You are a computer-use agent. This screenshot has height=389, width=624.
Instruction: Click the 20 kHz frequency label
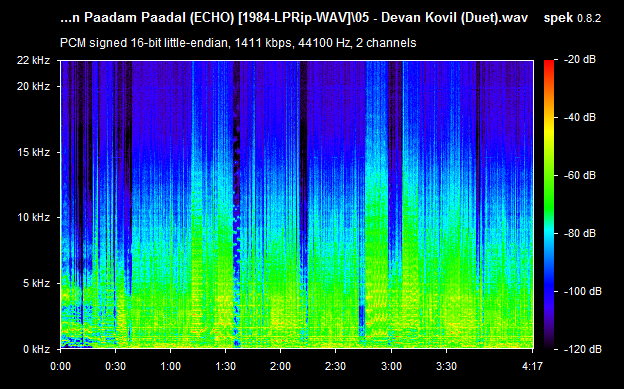(x=33, y=86)
